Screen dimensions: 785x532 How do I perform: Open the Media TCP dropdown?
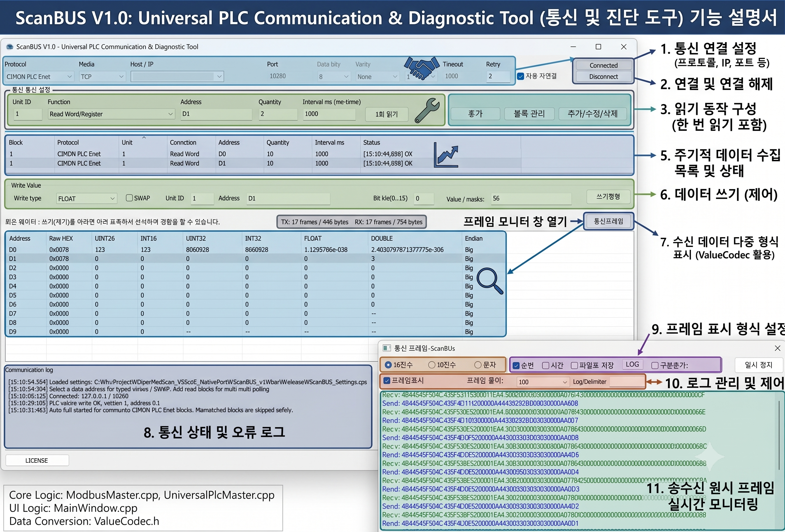(x=102, y=77)
